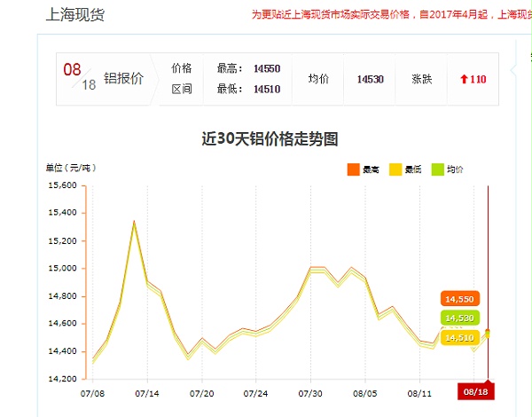Click the 14,800 y-axis label
The image size is (532, 417).
[62, 296]
